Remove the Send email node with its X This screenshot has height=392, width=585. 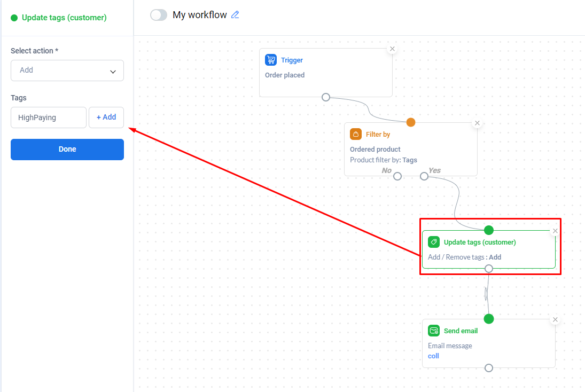coord(555,320)
